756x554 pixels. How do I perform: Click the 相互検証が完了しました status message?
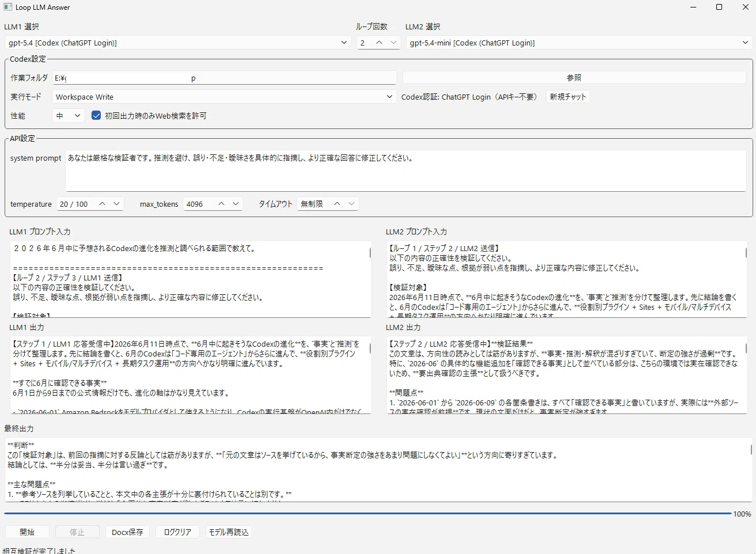pos(39,551)
